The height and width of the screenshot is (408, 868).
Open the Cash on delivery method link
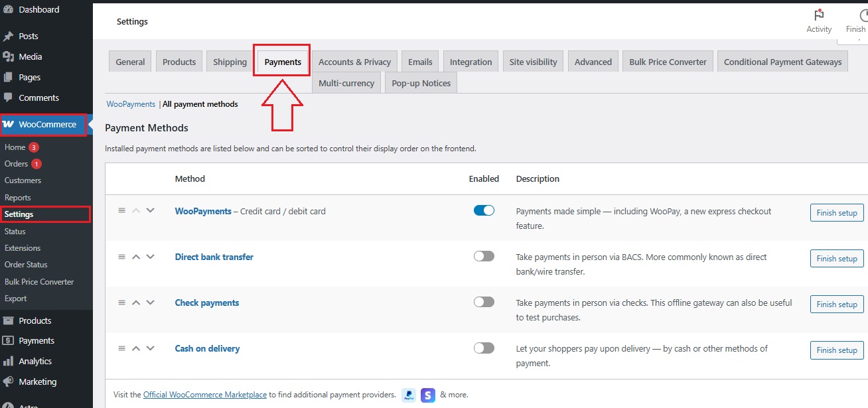(207, 348)
